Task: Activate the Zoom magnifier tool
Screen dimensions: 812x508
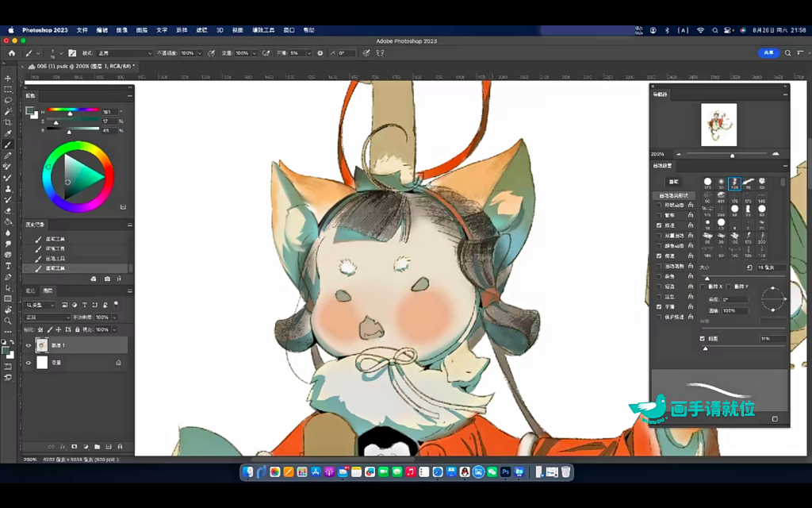Action: pos(8,321)
